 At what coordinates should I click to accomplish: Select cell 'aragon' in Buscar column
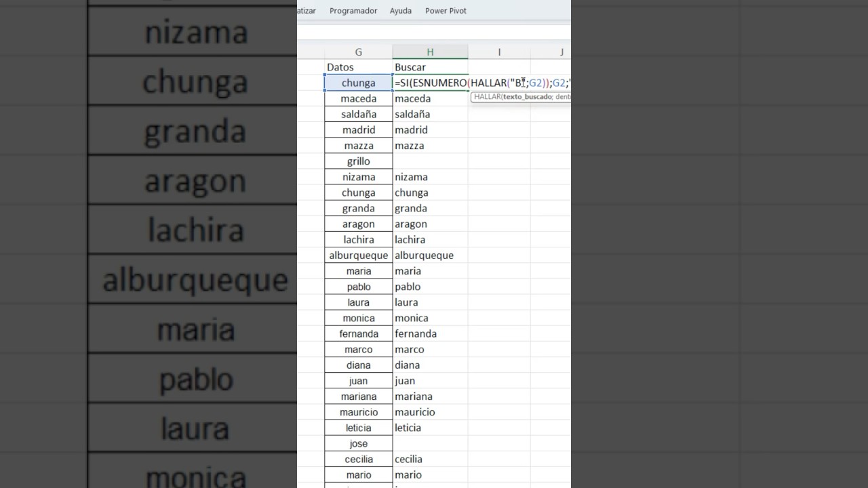(x=430, y=224)
